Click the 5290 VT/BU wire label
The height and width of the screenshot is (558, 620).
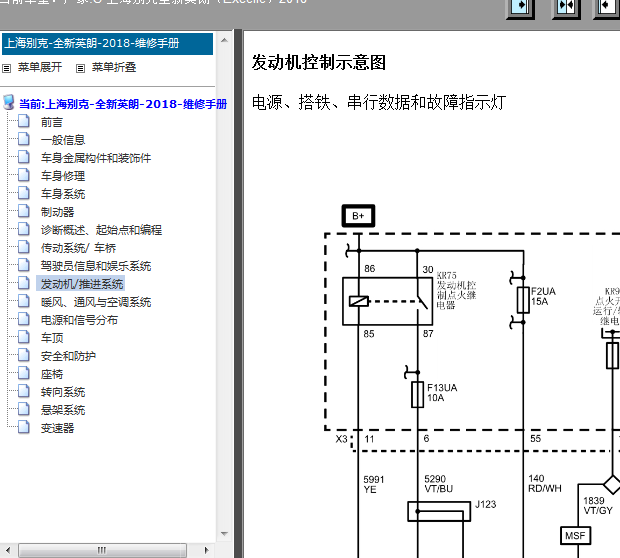pyautogui.click(x=439, y=484)
